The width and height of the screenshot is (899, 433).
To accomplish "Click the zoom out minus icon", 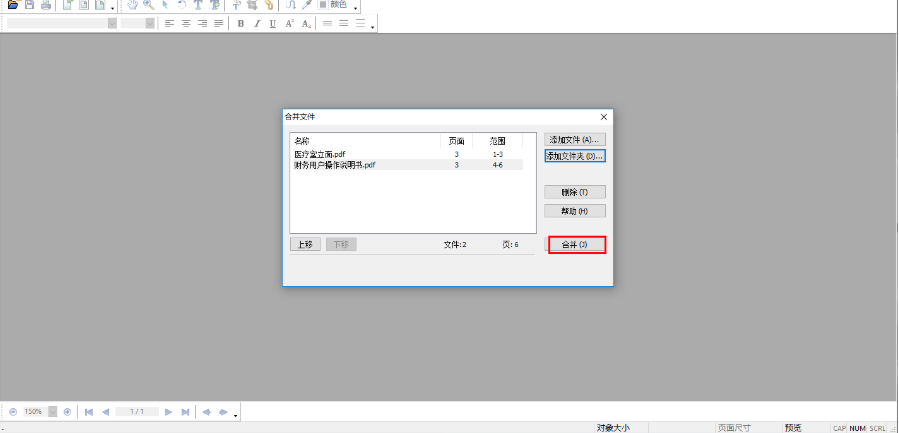I will [x=13, y=412].
